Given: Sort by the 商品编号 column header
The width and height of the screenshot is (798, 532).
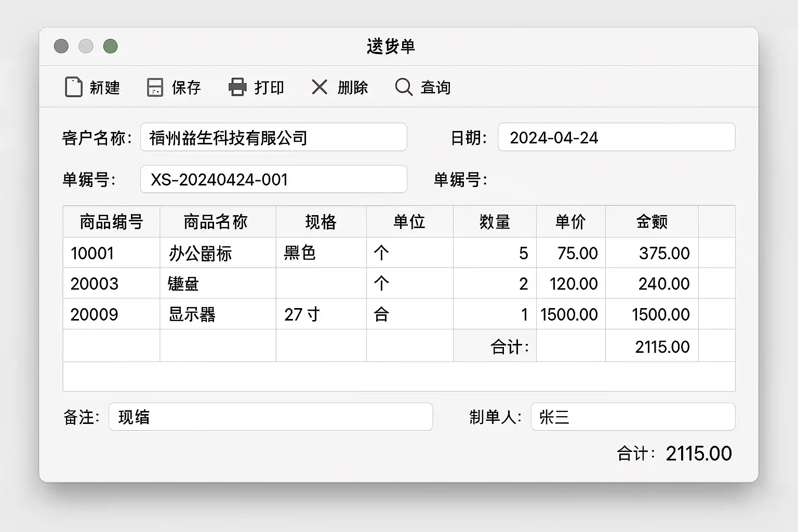Looking at the screenshot, I should (111, 222).
